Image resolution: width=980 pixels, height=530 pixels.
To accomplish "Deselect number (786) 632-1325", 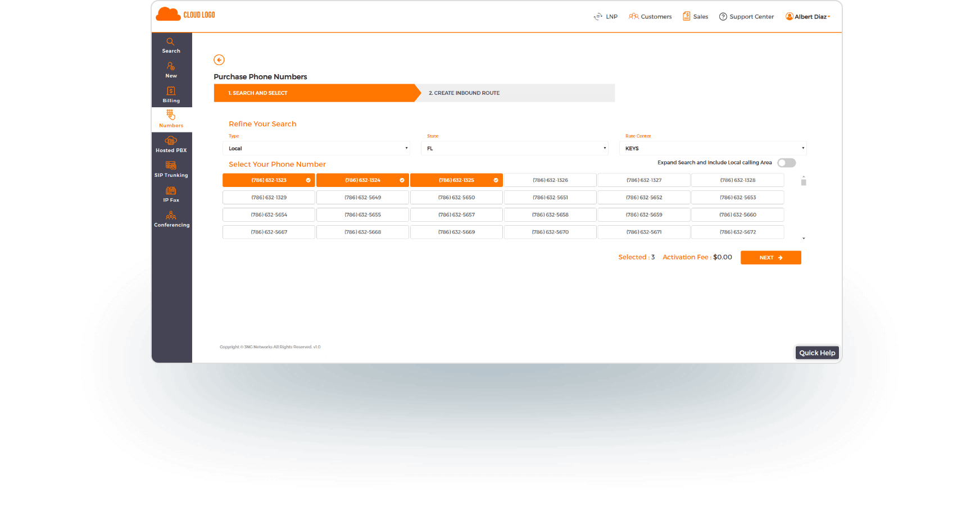I will pos(456,180).
